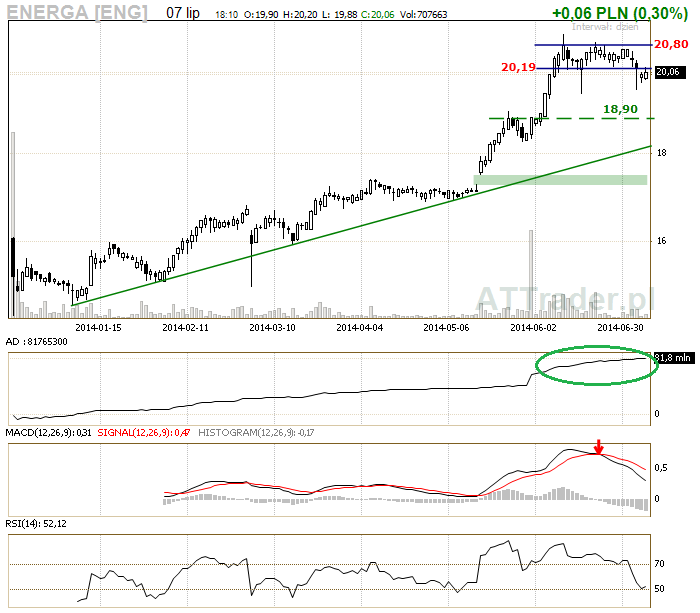Screen dimensions: 700x613
Task: Click the close price C:20,06
Action: point(378,15)
